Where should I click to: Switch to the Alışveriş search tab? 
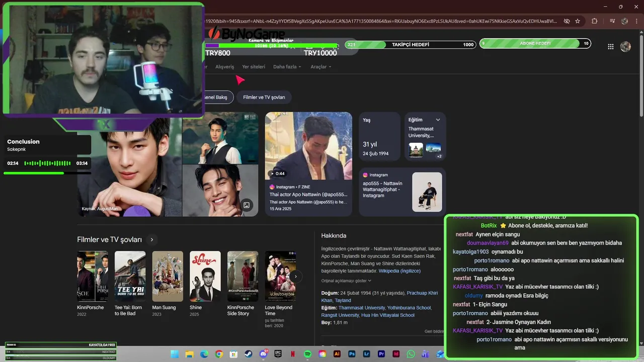tap(225, 67)
